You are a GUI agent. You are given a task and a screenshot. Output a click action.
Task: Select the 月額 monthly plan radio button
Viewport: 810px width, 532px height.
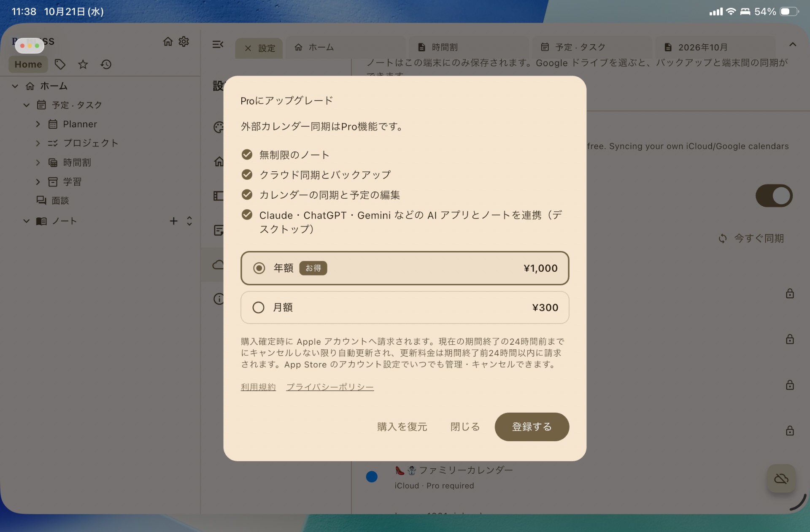tap(259, 307)
